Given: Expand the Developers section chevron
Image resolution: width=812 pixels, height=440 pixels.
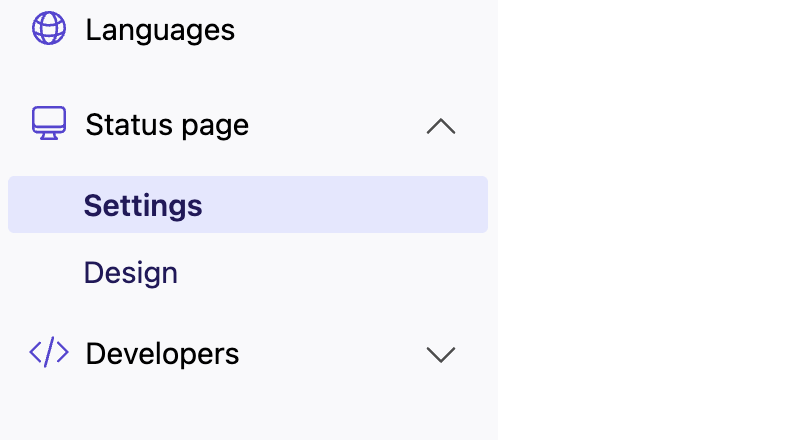Looking at the screenshot, I should tap(440, 354).
